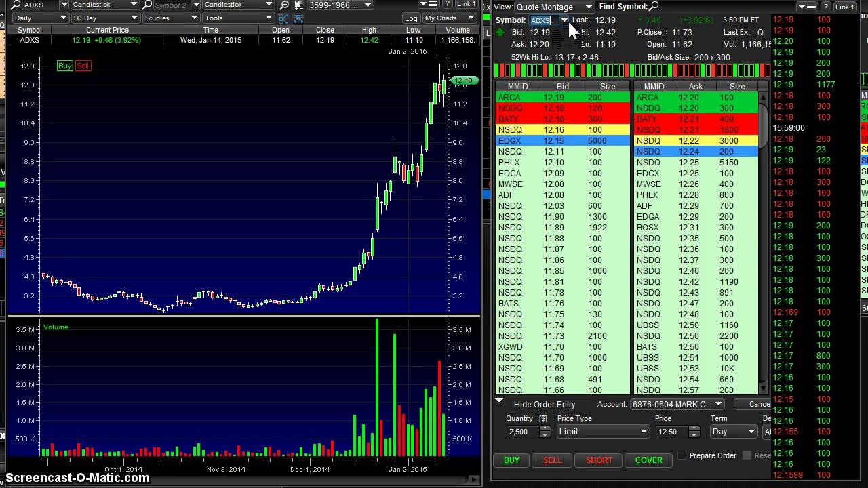Decrease Quantity with the down stepper

(545, 435)
